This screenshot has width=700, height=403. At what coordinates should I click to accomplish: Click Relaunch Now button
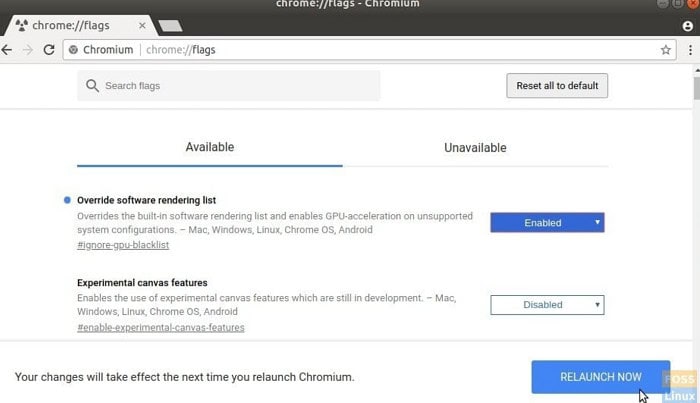(x=601, y=377)
